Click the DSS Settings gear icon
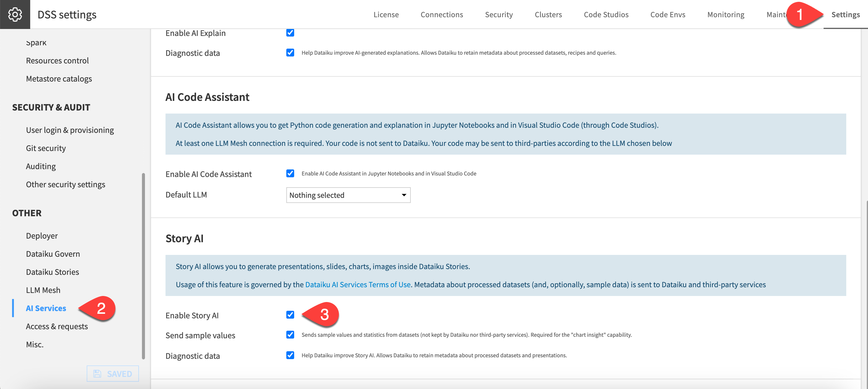The image size is (868, 389). (x=15, y=15)
